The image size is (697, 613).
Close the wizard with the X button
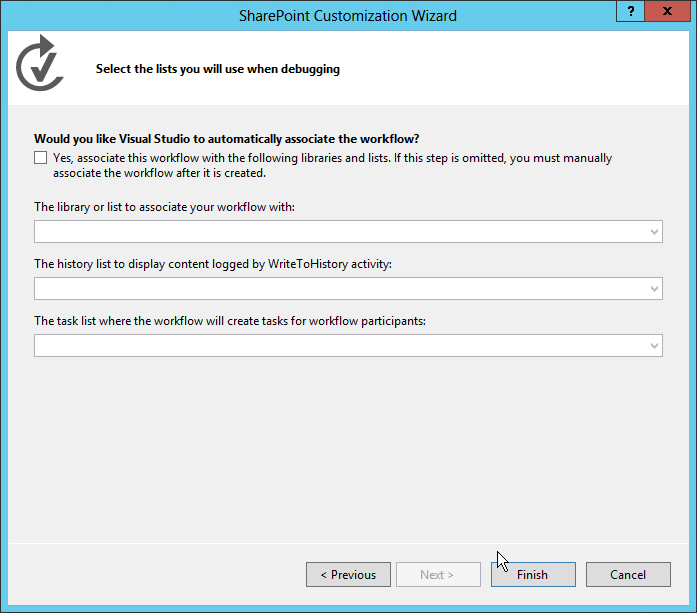[667, 11]
